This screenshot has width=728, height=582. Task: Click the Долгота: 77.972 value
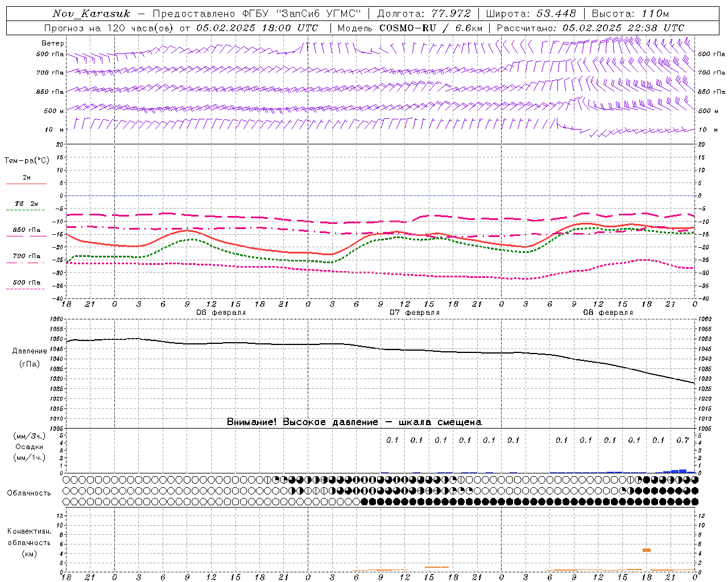424,14
